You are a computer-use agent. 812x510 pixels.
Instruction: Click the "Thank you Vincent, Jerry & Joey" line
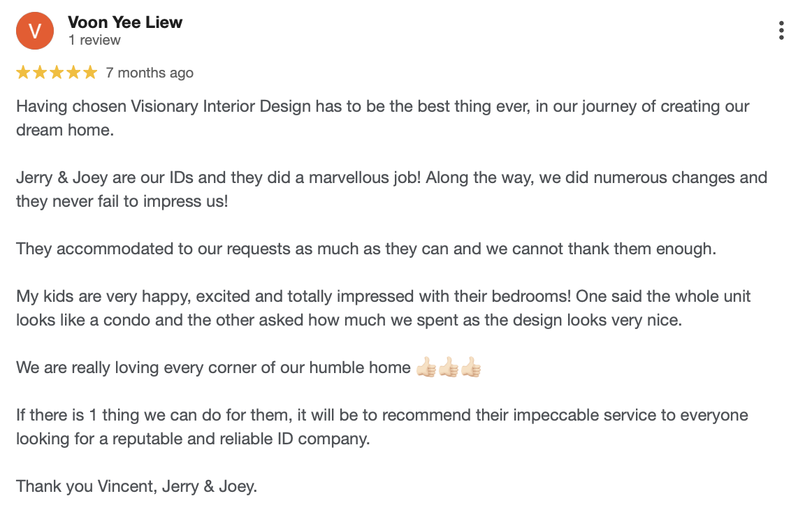coord(137,487)
